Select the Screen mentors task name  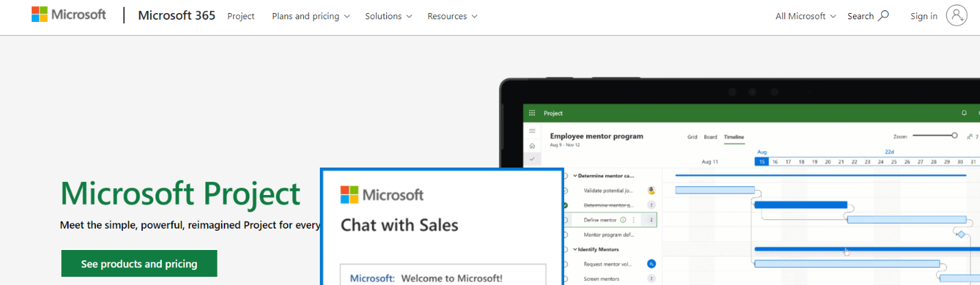click(601, 279)
